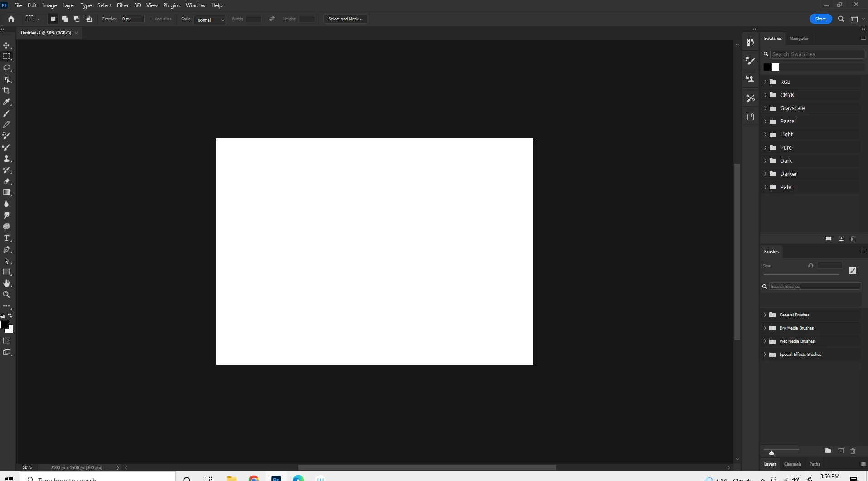
Task: Click the blue Share button
Action: 820,19
